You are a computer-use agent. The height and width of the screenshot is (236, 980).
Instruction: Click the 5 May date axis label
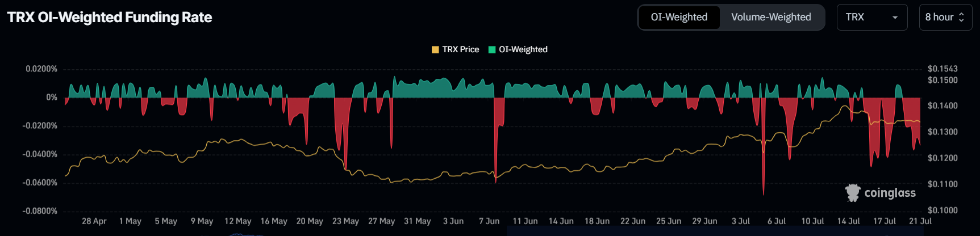click(166, 221)
